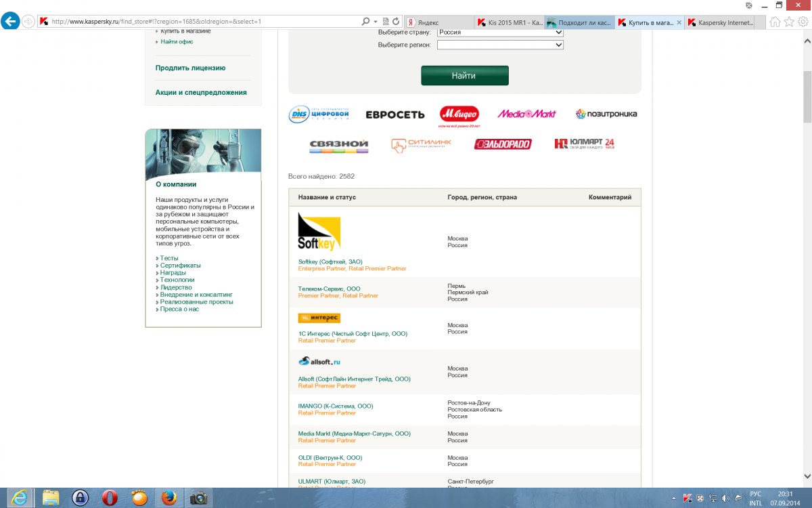Open the padlock app on the taskbar
This screenshot has height=508, width=812.
[x=81, y=498]
